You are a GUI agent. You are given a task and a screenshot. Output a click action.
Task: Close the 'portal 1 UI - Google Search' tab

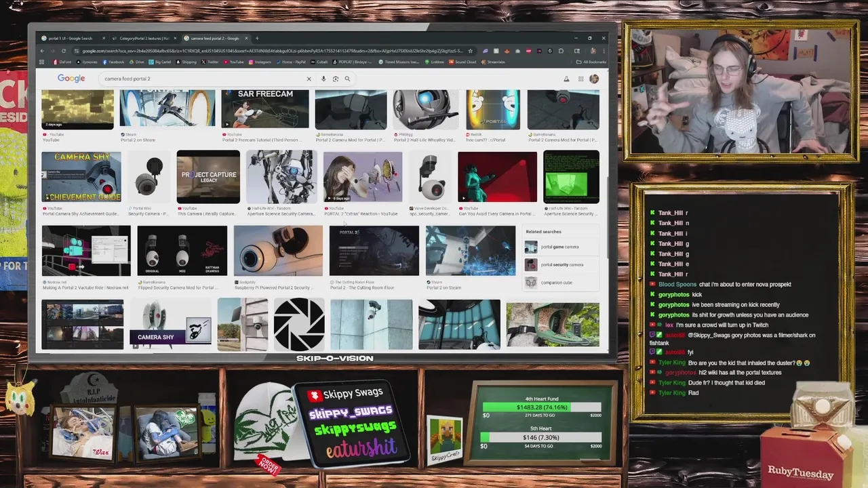(103, 38)
